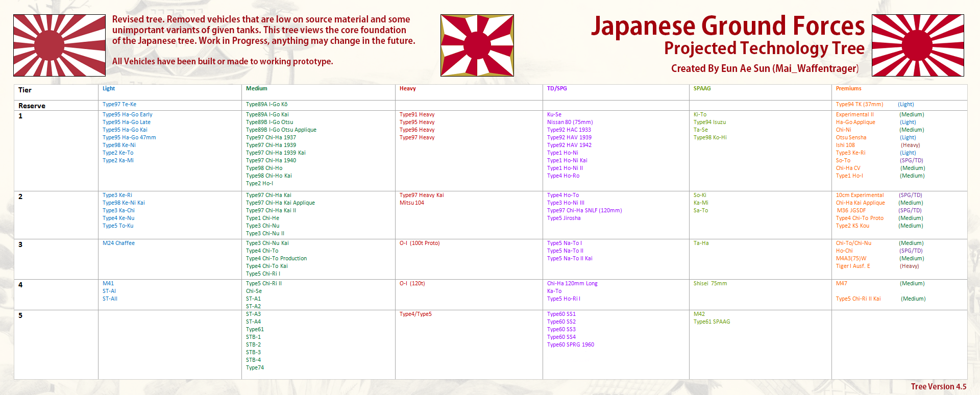
Task: Click the M24 Chaffee light tank
Action: [118, 243]
